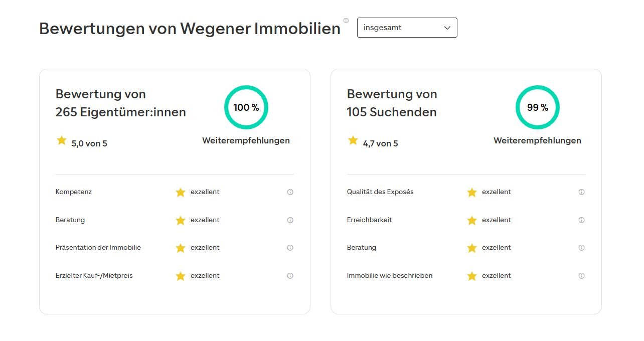Image resolution: width=644 pixels, height=341 pixels.
Task: Open info icon for Immobilie wie beschrieben
Action: point(581,276)
